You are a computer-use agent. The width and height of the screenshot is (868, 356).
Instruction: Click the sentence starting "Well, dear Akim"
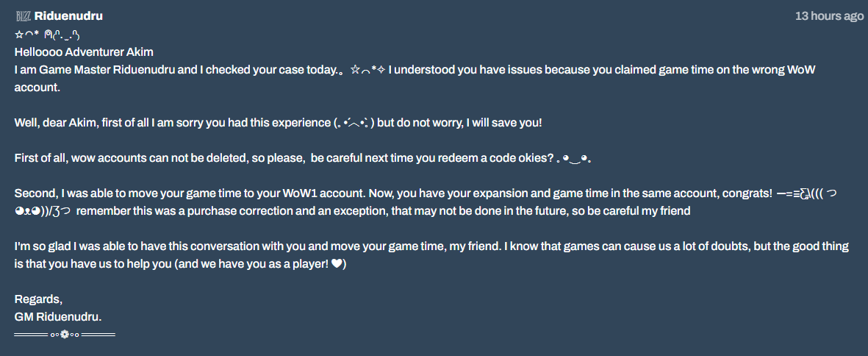click(169, 123)
